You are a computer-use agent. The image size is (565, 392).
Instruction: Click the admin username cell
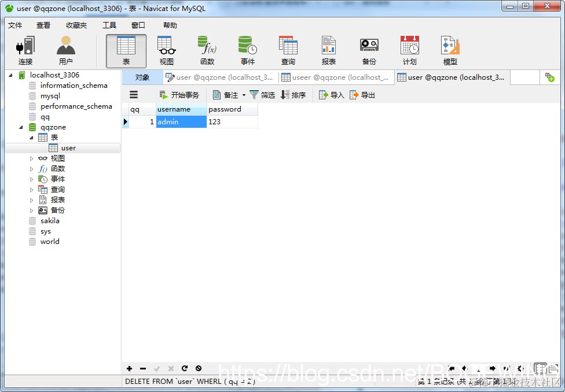[181, 121]
